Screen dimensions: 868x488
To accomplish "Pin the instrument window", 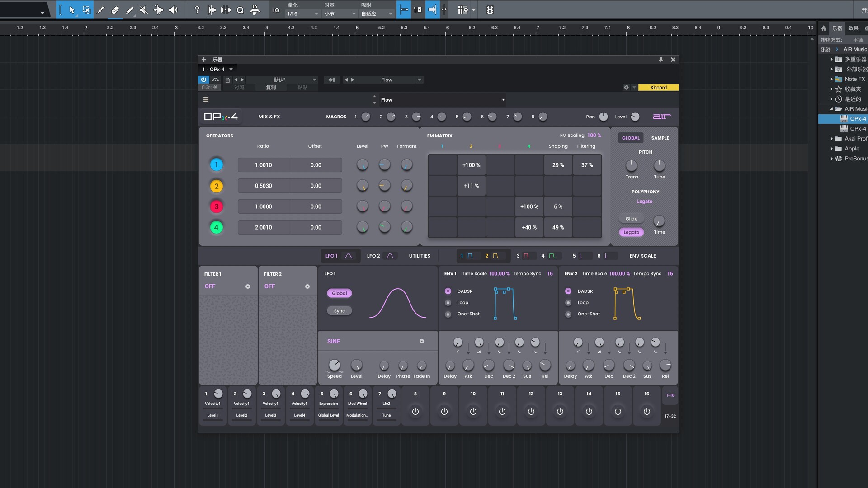I will click(660, 60).
